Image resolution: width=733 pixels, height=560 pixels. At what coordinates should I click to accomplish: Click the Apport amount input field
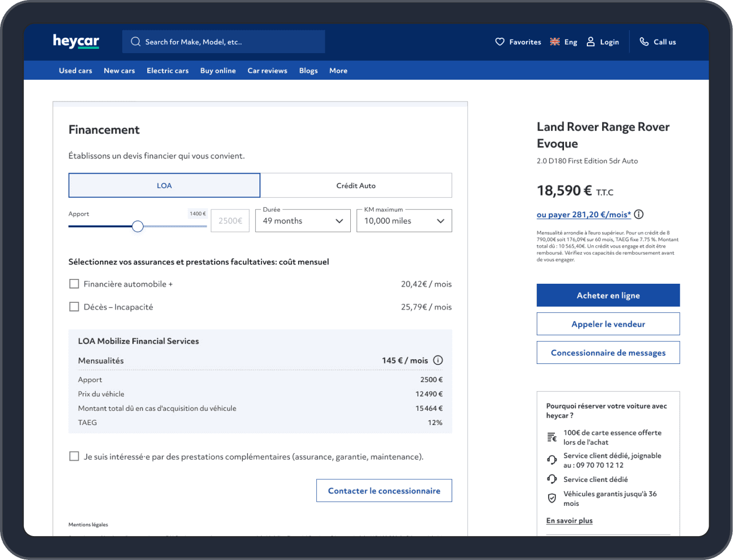click(x=230, y=221)
